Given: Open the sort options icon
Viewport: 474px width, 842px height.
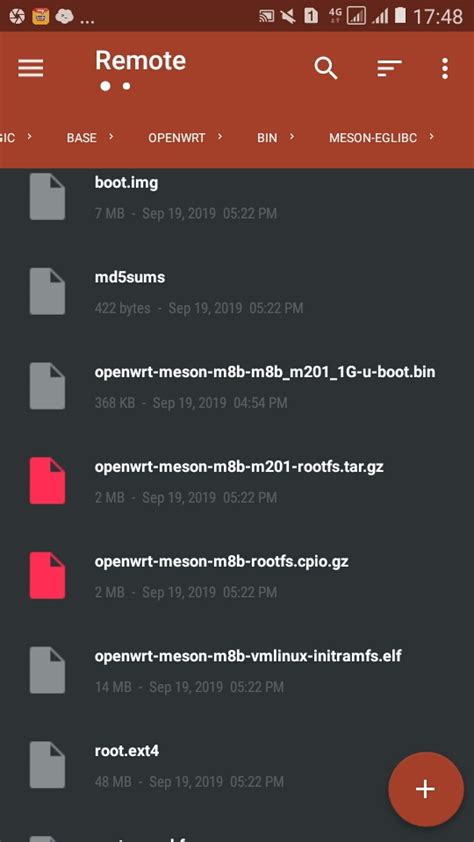Looking at the screenshot, I should coord(389,68).
